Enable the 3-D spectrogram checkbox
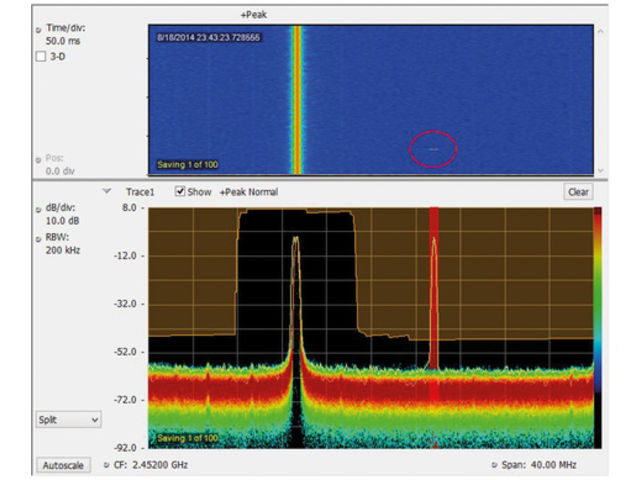Image resolution: width=640 pixels, height=480 pixels. tap(40, 57)
